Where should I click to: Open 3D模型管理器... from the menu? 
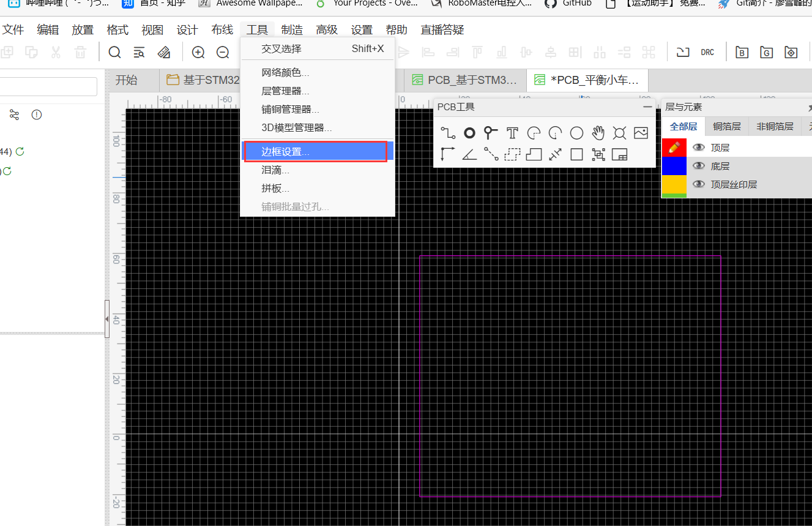click(318, 127)
